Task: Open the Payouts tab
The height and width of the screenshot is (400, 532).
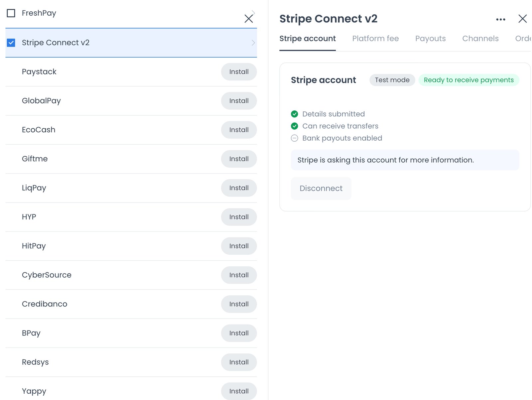Action: pyautogui.click(x=430, y=39)
